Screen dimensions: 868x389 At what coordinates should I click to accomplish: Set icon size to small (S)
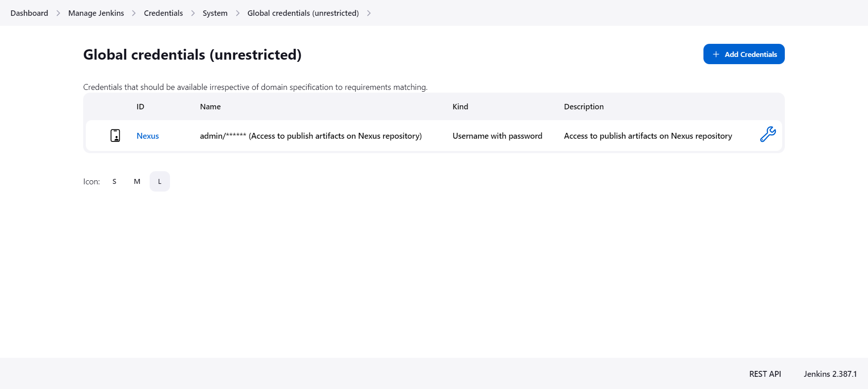point(114,181)
